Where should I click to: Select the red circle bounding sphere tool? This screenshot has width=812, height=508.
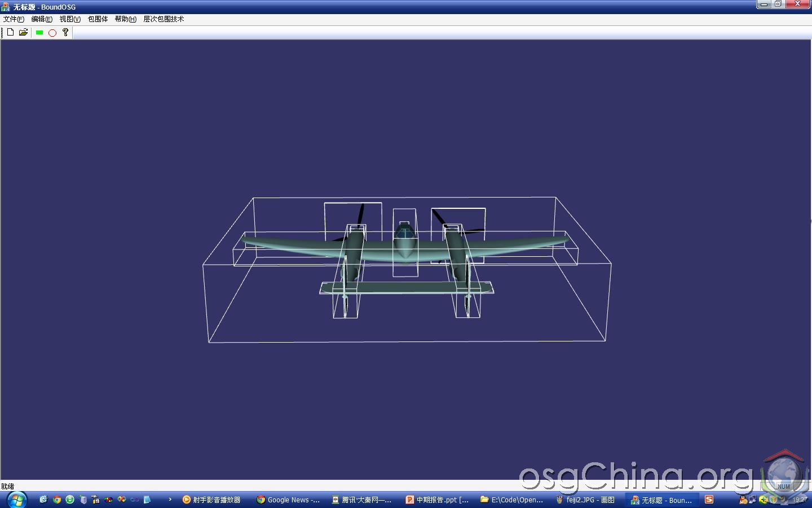pos(52,33)
